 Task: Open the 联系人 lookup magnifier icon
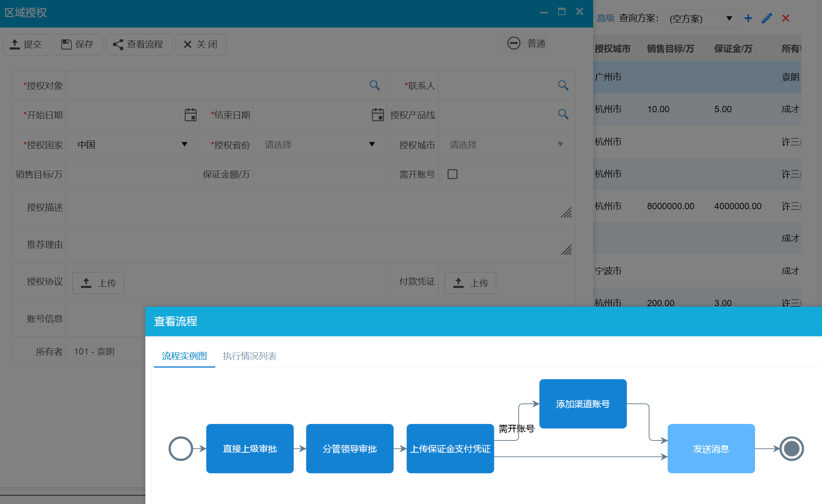[563, 86]
